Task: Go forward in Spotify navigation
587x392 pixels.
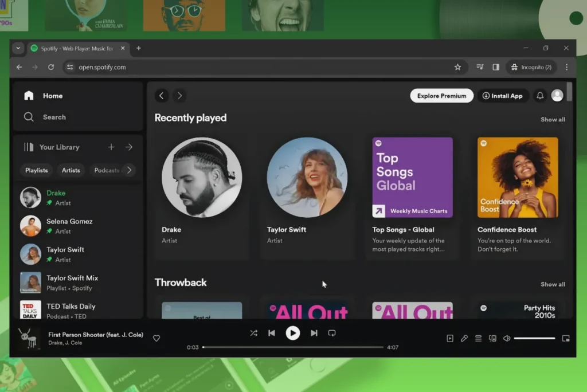Action: tap(179, 96)
